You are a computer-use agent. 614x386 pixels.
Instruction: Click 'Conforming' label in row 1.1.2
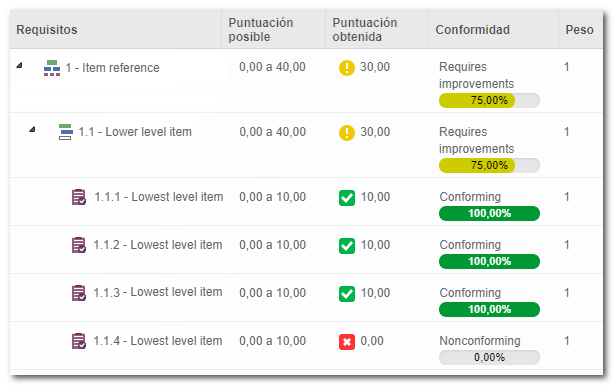[470, 245]
